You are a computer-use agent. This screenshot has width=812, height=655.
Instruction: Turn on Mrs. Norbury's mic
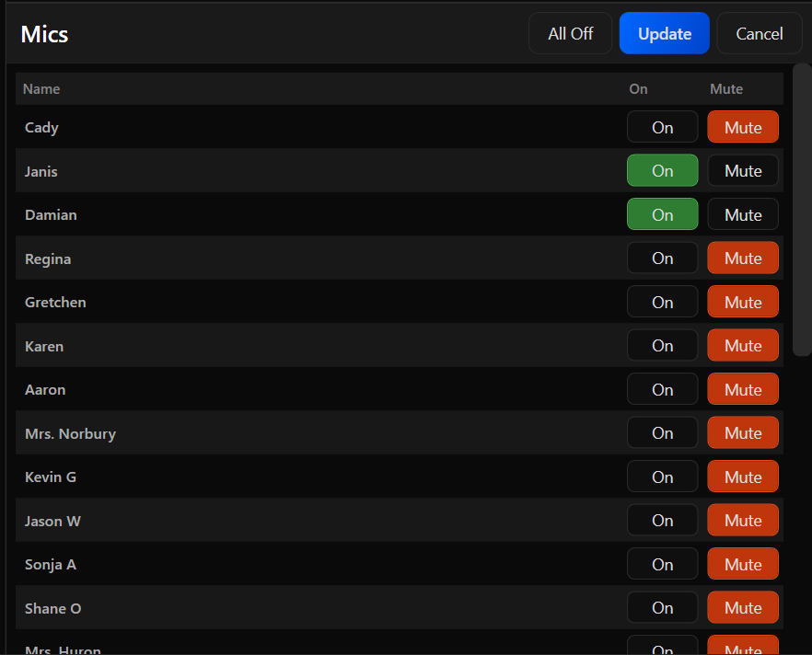tap(662, 433)
